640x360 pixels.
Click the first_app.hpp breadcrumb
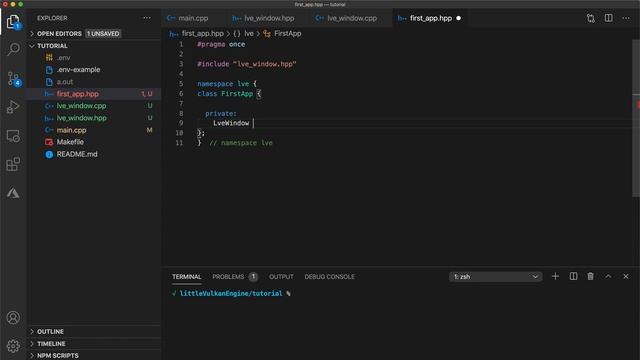click(202, 33)
